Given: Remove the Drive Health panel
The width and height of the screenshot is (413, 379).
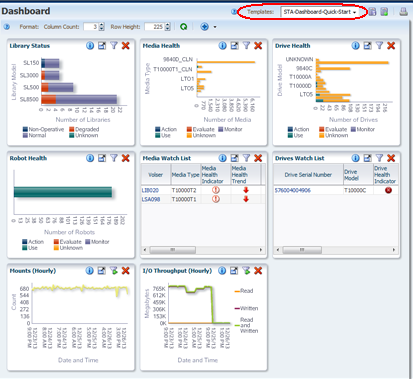Looking at the screenshot, I should [x=391, y=46].
